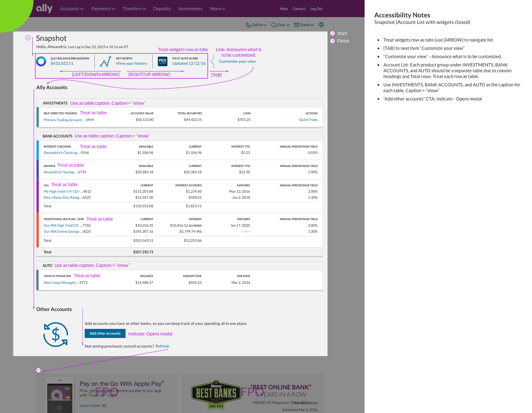Screen dimensions: 532x413
Task: Open the Deposits menu item
Action: tap(162, 9)
